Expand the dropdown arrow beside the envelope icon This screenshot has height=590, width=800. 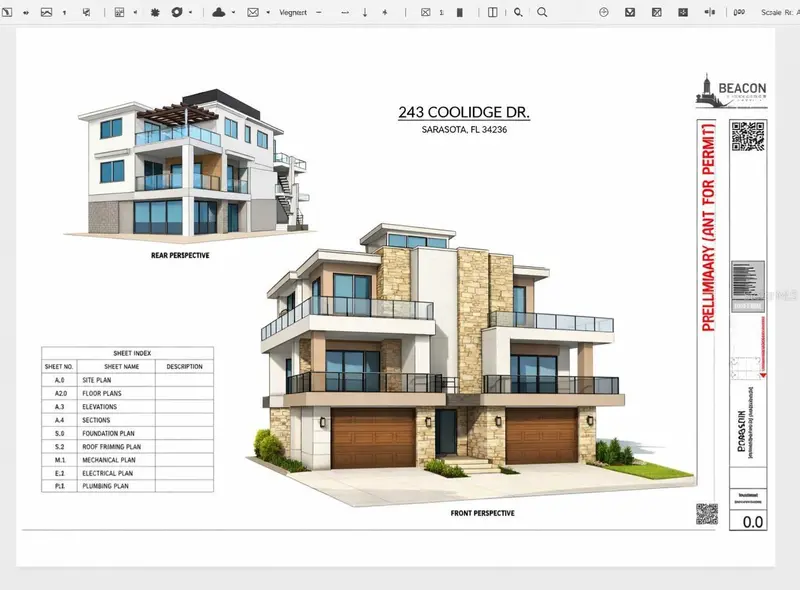[x=268, y=12]
